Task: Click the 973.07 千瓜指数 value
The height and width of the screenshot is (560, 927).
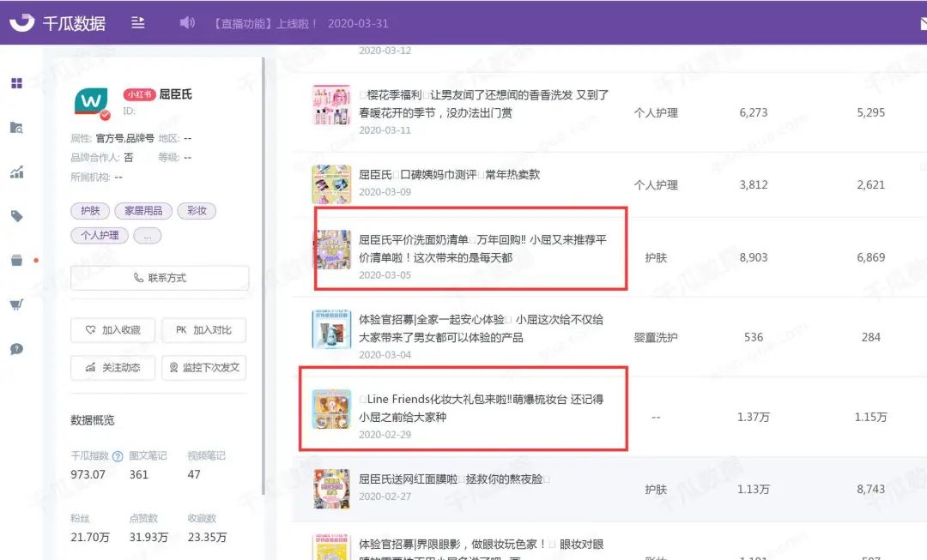Action: 88,474
